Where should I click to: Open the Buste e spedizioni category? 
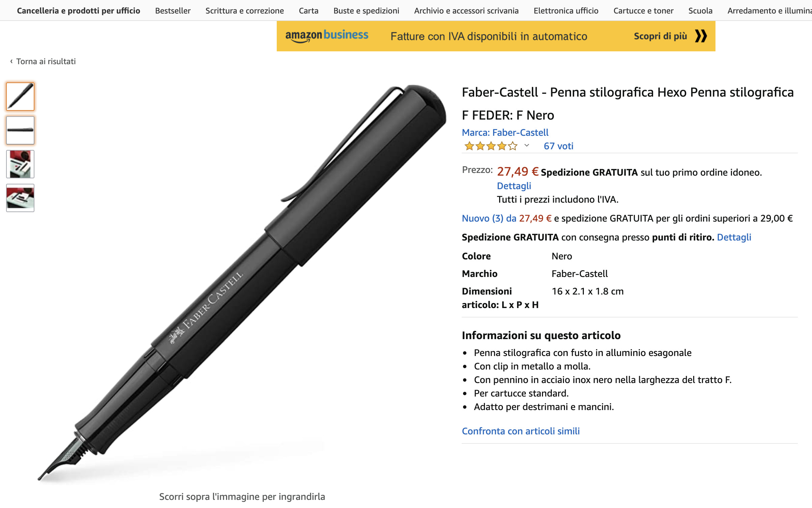(366, 11)
